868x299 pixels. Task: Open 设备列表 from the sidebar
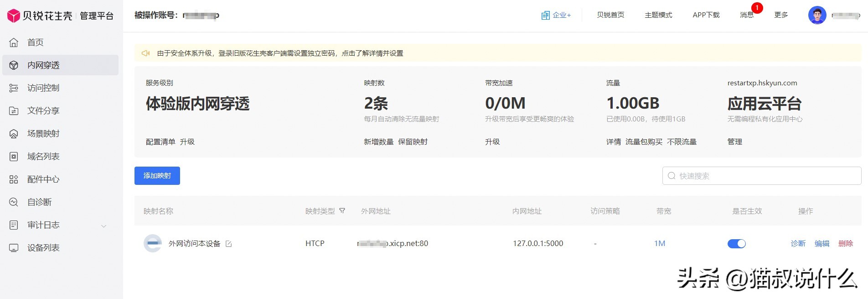pyautogui.click(x=43, y=248)
